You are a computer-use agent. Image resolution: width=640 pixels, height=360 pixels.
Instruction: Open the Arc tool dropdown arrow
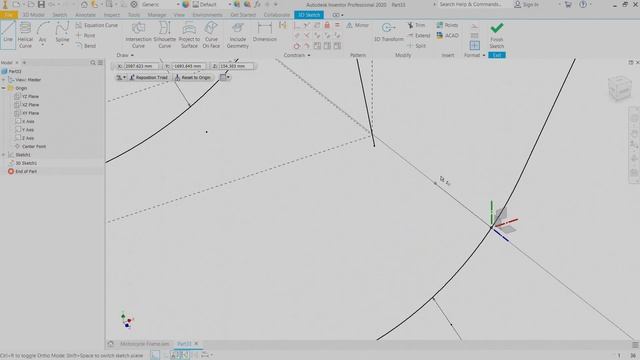[x=42, y=45]
